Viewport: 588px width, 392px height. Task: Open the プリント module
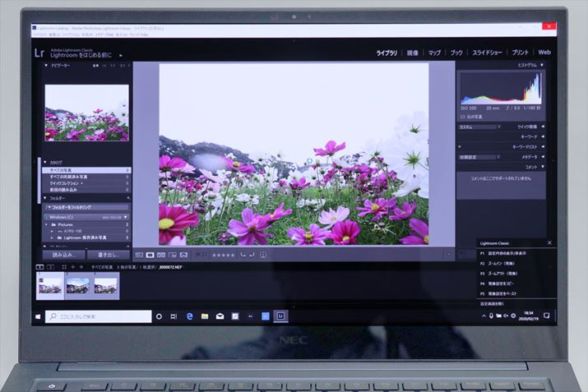520,53
